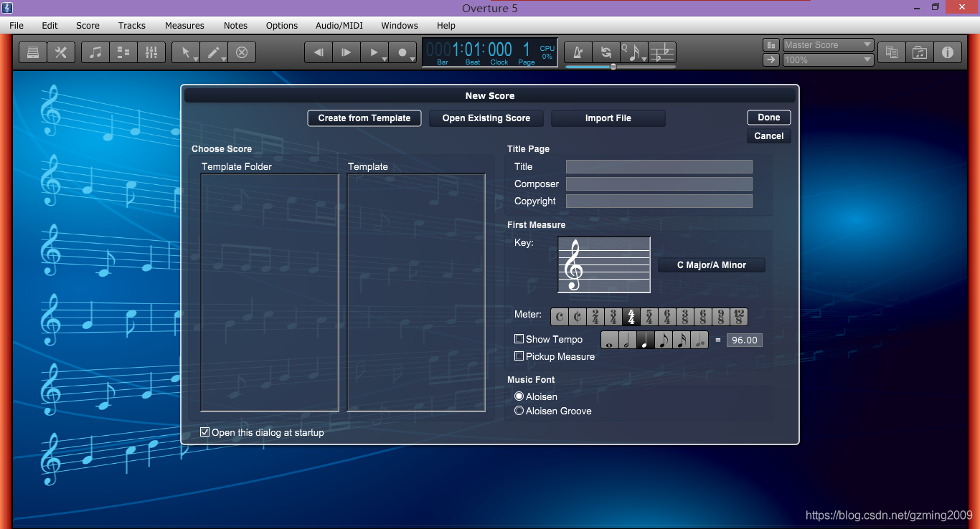Click the beamed music notes toolbar icon
Image resolution: width=980 pixels, height=529 pixels.
coord(95,52)
